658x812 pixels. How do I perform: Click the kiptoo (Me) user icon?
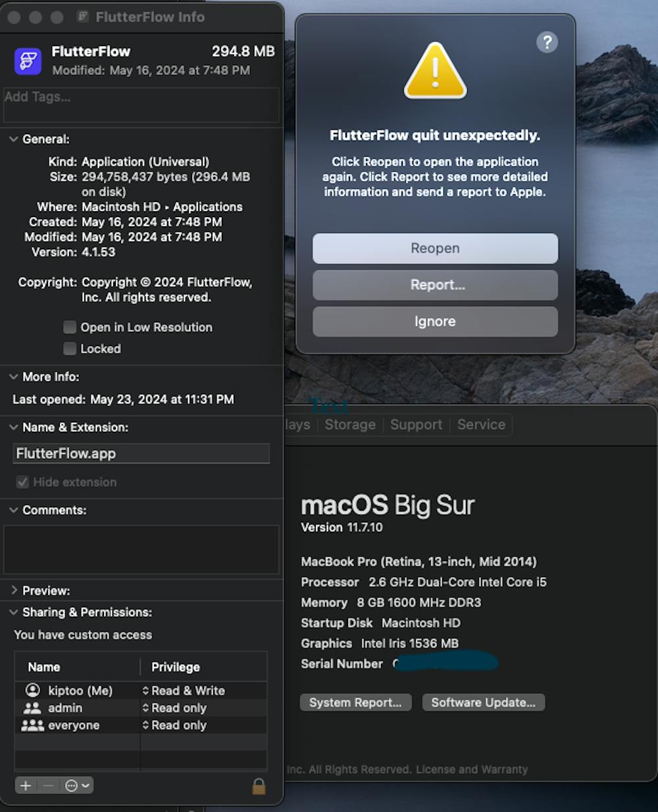point(32,690)
